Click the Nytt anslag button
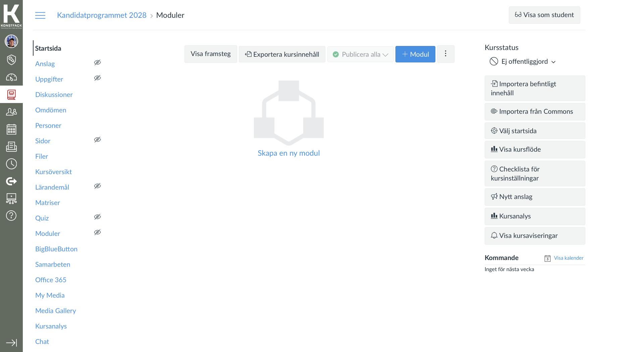644x352 pixels. 535,197
